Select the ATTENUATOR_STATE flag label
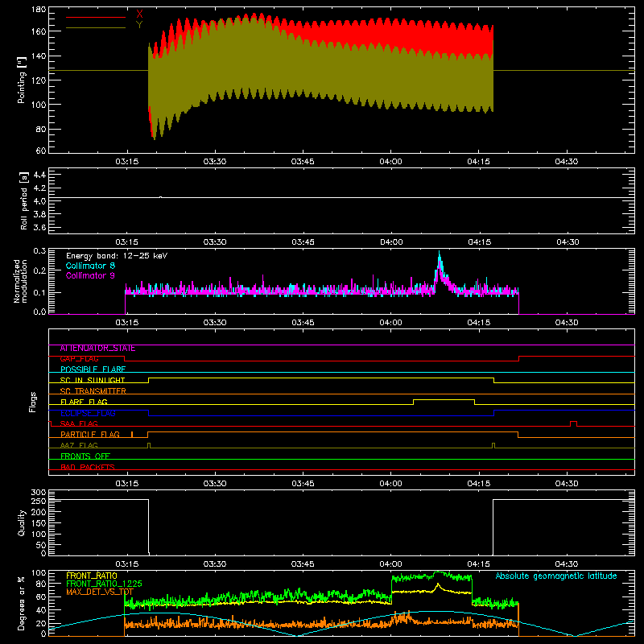The height and width of the screenshot is (644, 644). click(97, 349)
